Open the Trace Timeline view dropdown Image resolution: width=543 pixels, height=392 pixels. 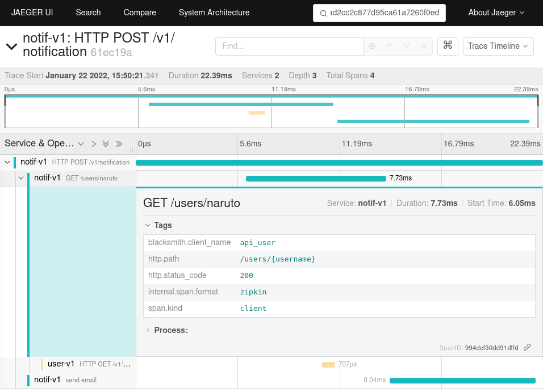point(498,46)
